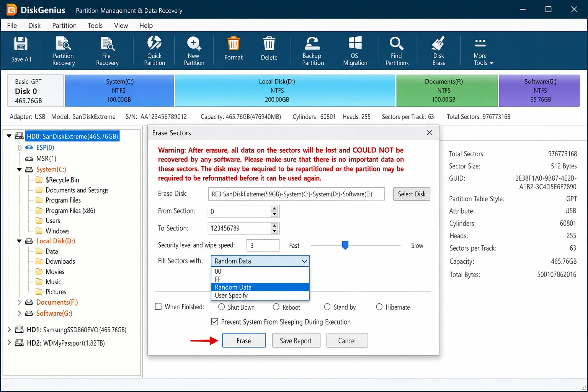This screenshot has height=392, width=588.
Task: Open the Backup Partition tool
Action: pos(313,51)
